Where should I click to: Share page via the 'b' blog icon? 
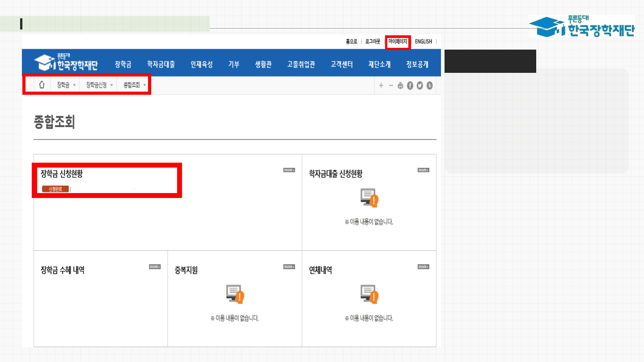pyautogui.click(x=429, y=86)
